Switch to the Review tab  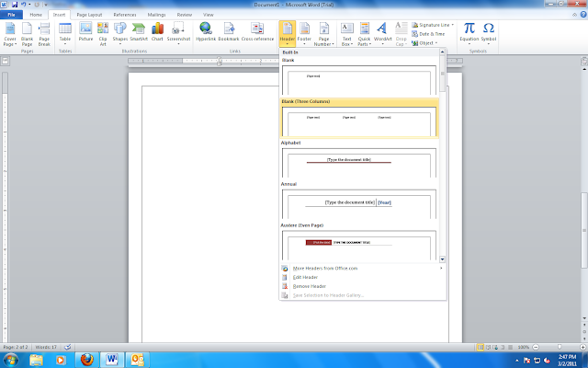[184, 15]
